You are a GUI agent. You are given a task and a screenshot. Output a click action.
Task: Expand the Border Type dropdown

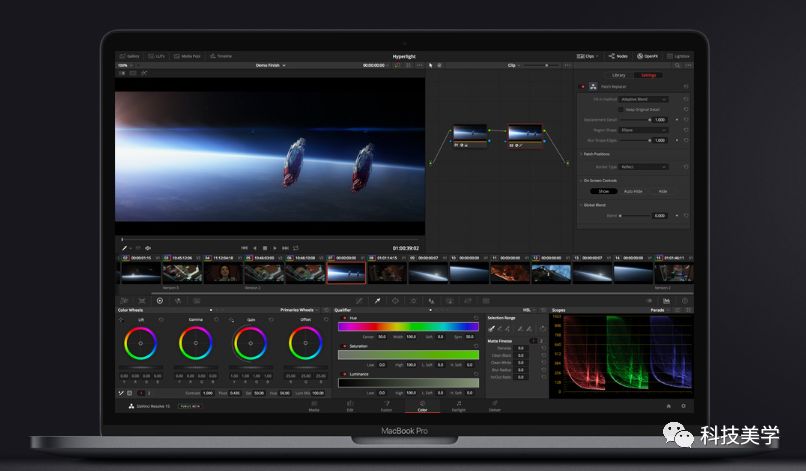pos(644,167)
